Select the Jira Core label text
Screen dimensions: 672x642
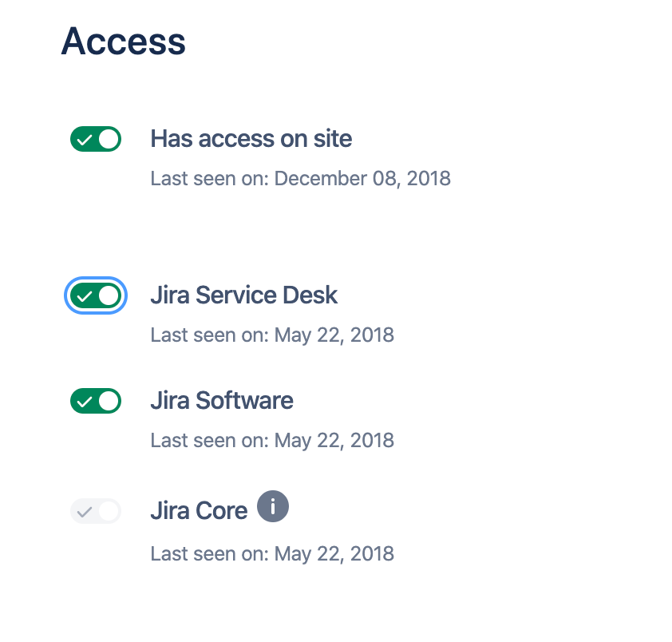(x=198, y=509)
